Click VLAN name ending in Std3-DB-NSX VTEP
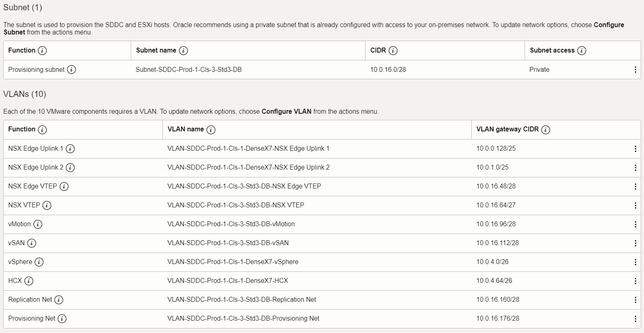This screenshot has width=644, height=333. pyautogui.click(x=236, y=205)
